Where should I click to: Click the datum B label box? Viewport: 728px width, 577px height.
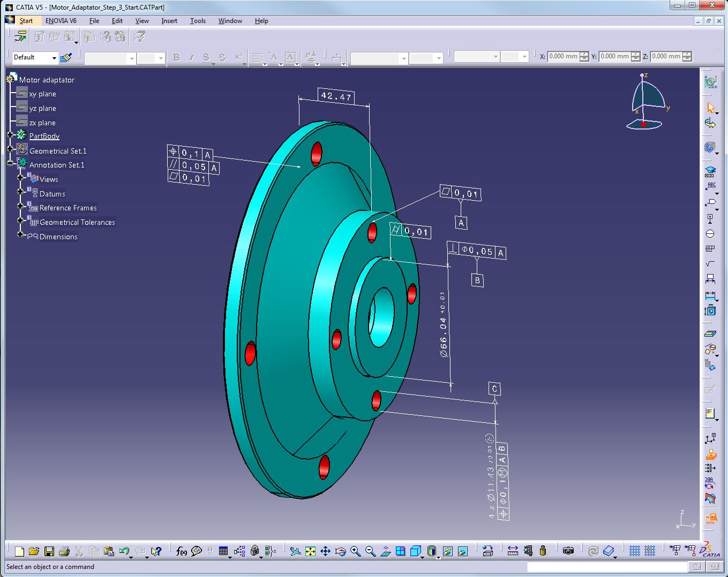477,280
